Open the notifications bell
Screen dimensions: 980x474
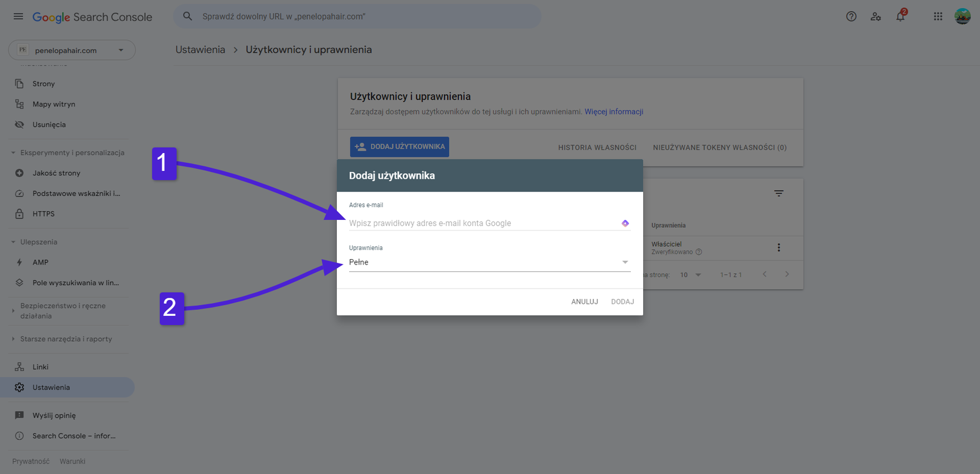(900, 17)
